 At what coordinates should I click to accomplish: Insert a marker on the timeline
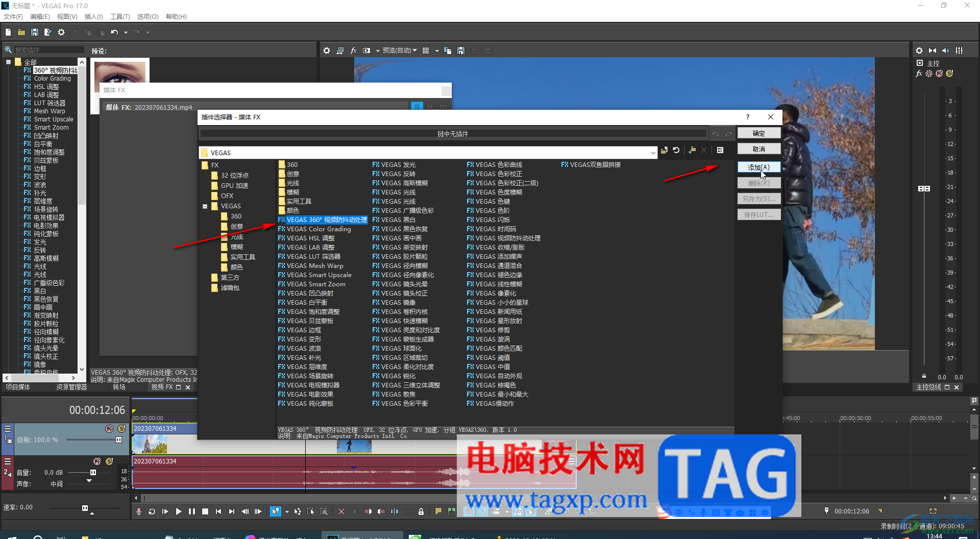(x=438, y=511)
